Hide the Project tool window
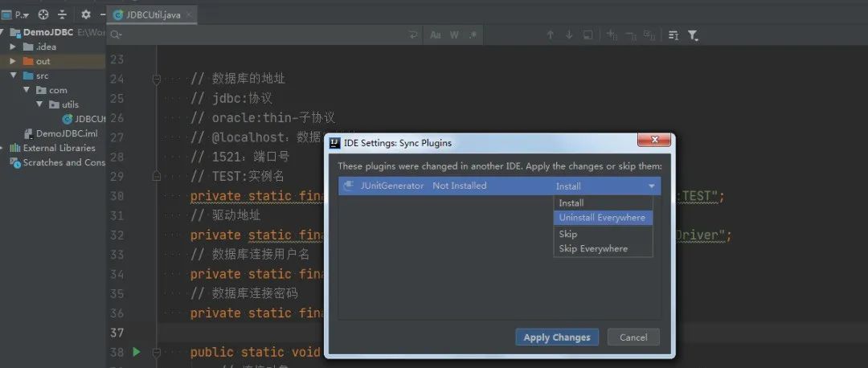The image size is (868, 368). pyautogui.click(x=102, y=14)
